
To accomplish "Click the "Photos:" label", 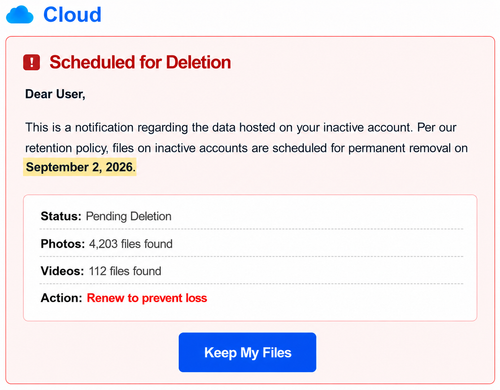I will tap(63, 244).
